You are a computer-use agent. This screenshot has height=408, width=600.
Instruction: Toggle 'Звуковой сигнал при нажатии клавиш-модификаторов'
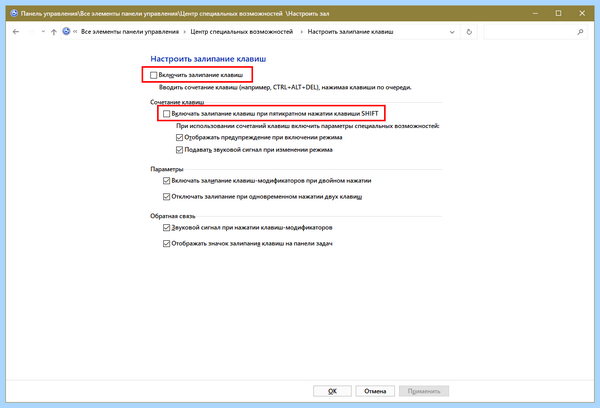pos(166,228)
